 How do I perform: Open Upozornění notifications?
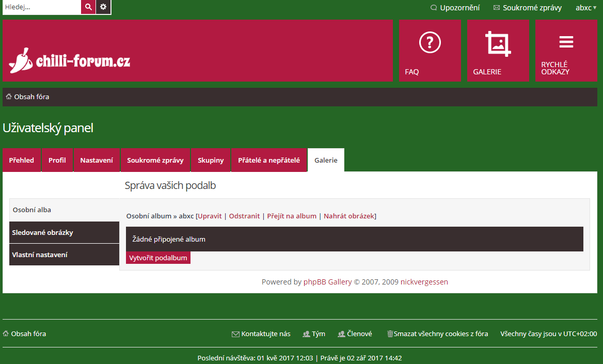pyautogui.click(x=455, y=8)
